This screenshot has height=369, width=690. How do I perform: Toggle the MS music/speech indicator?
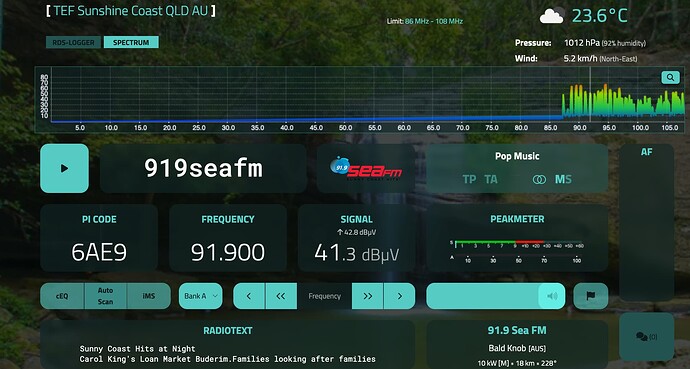pyautogui.click(x=563, y=179)
